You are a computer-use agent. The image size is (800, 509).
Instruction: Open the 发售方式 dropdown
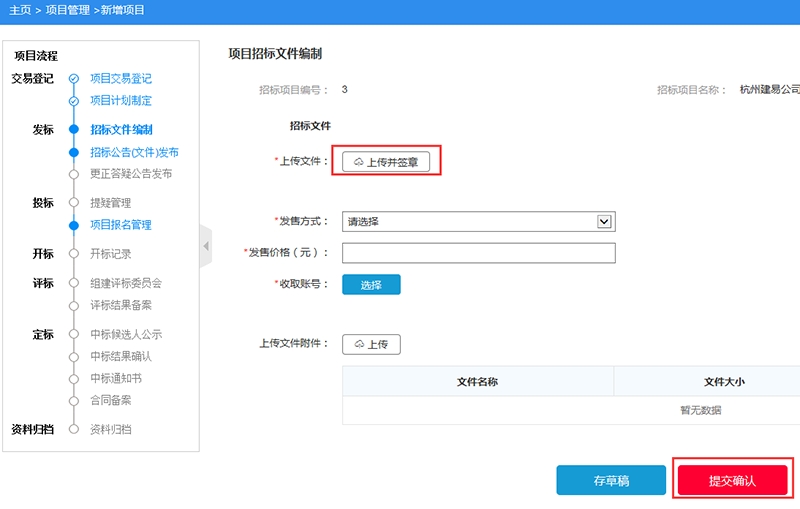coord(477,222)
